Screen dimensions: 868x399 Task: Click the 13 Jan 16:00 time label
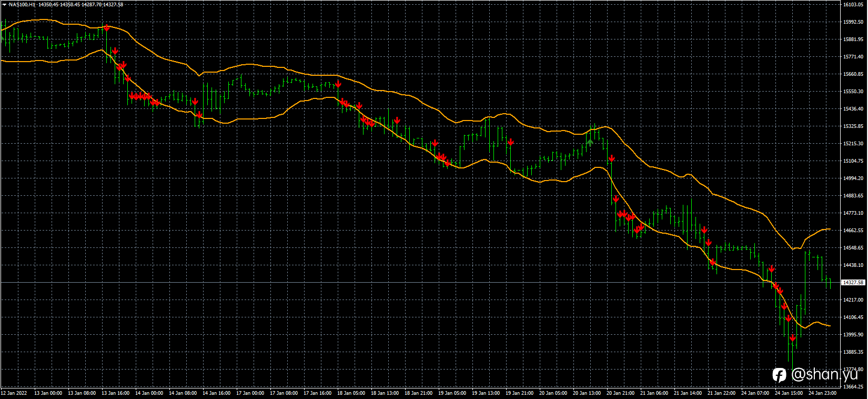pos(115,393)
